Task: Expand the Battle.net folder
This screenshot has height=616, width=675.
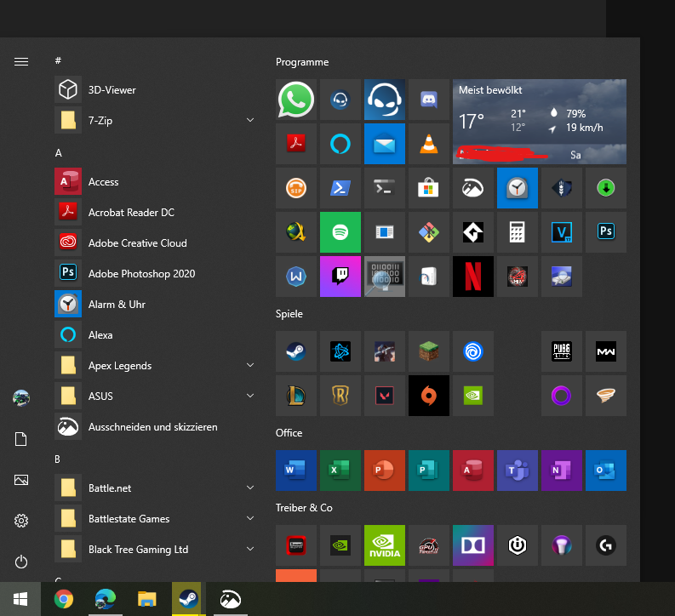Action: [x=250, y=488]
